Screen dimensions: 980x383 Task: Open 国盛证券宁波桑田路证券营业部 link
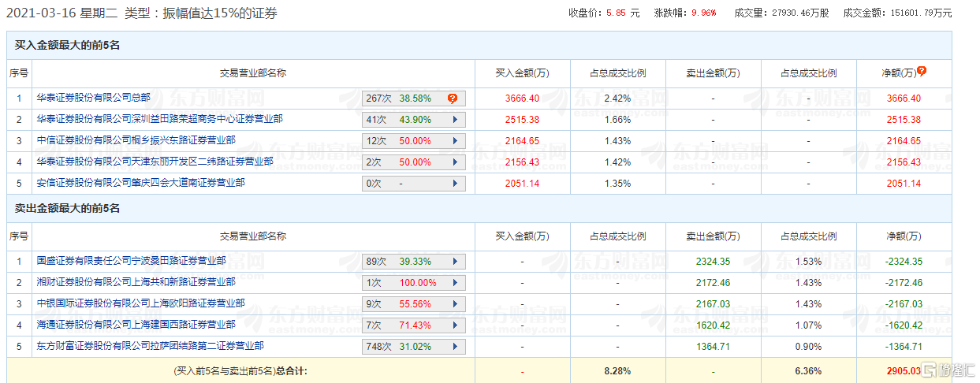[131, 261]
